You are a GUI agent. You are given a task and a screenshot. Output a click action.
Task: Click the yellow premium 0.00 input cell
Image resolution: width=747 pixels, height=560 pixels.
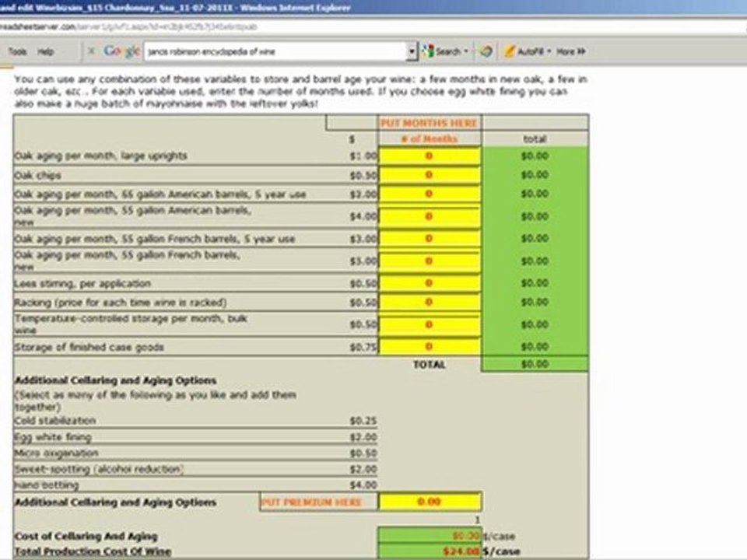430,502
